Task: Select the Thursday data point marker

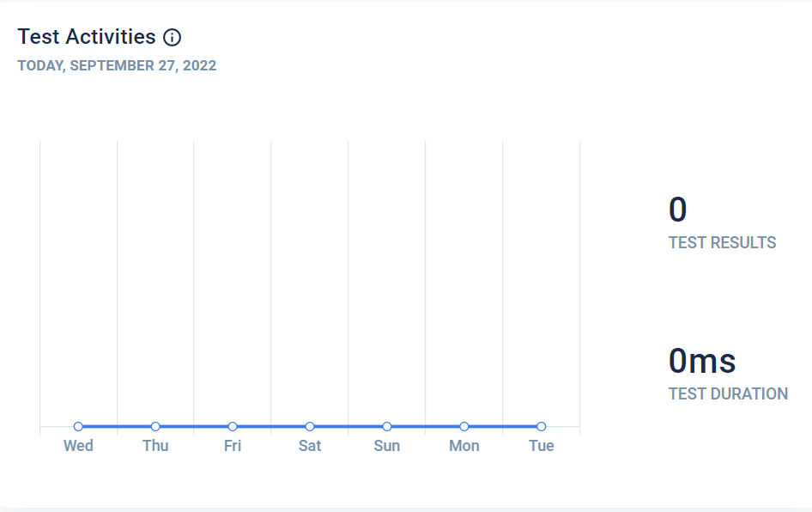Action: click(x=155, y=426)
